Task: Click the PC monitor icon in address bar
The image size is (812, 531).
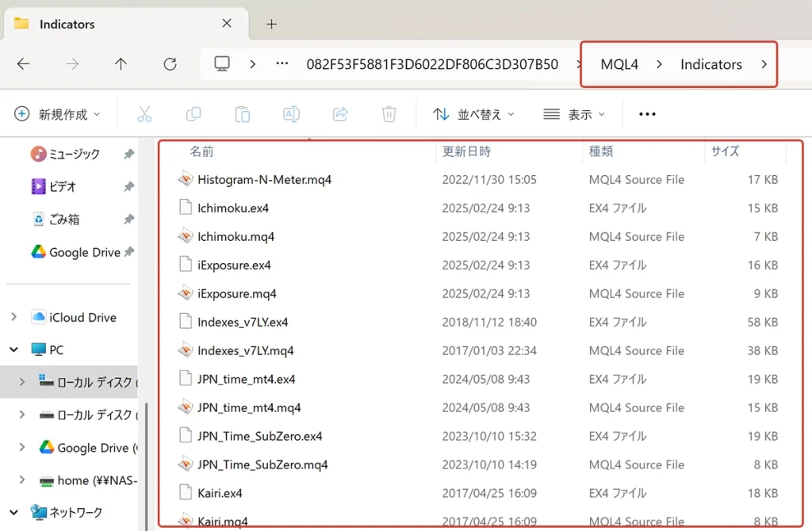Action: click(x=222, y=64)
